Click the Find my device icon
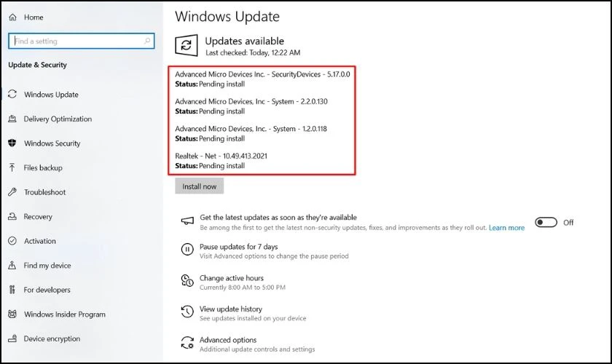The image size is (612, 364). 12,265
